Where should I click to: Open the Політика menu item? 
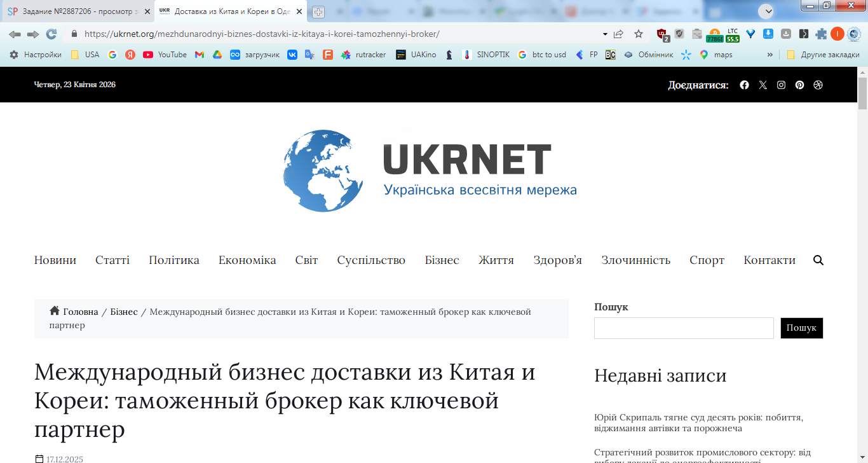coord(174,260)
